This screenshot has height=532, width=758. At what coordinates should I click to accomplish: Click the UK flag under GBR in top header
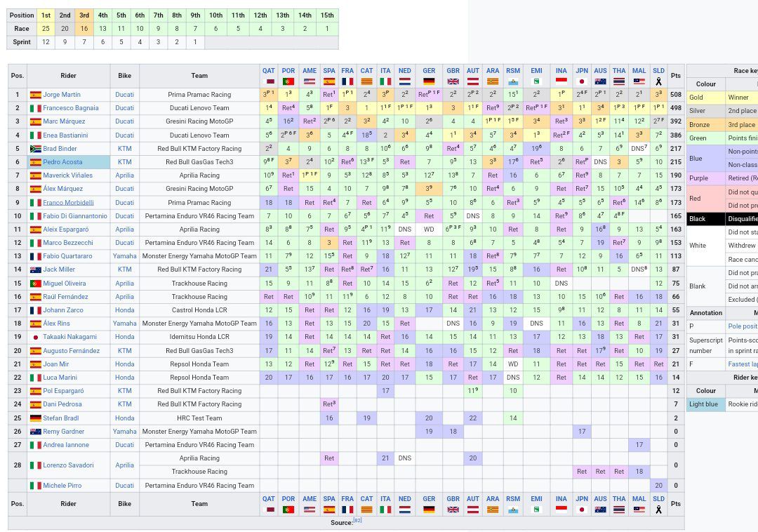[453, 81]
